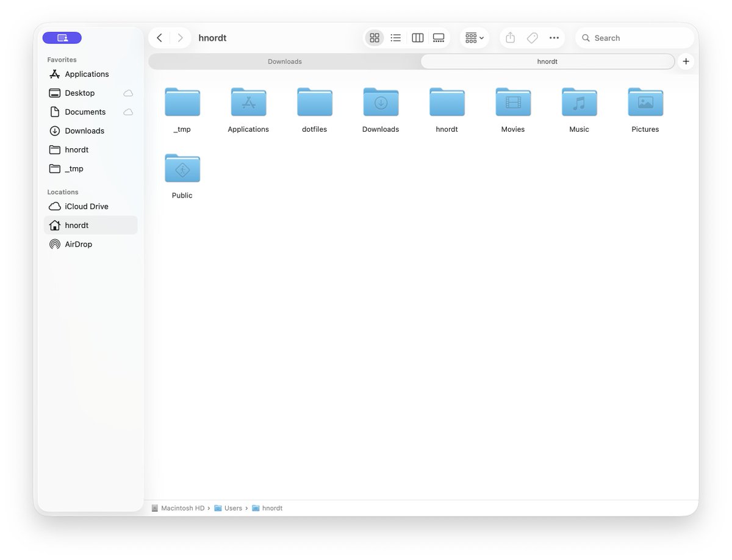Screen dimensions: 732x560
Task: Click the cloud icon beside Desktop
Action: tap(128, 93)
